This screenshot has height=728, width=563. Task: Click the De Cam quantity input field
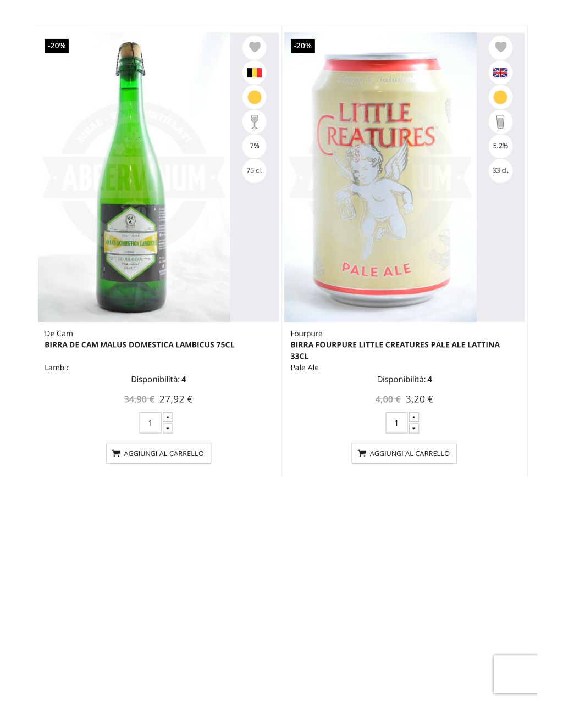click(150, 423)
